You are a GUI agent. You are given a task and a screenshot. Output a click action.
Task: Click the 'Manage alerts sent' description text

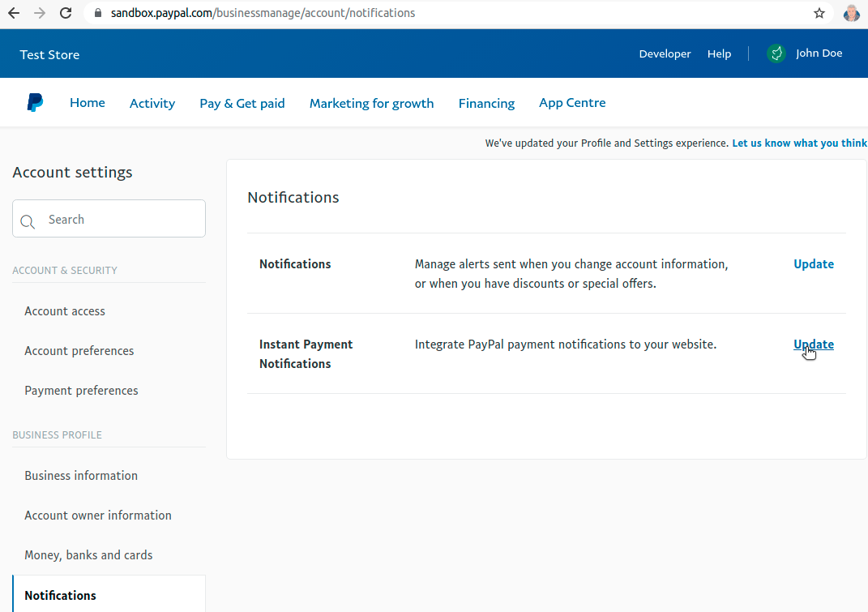(571, 274)
